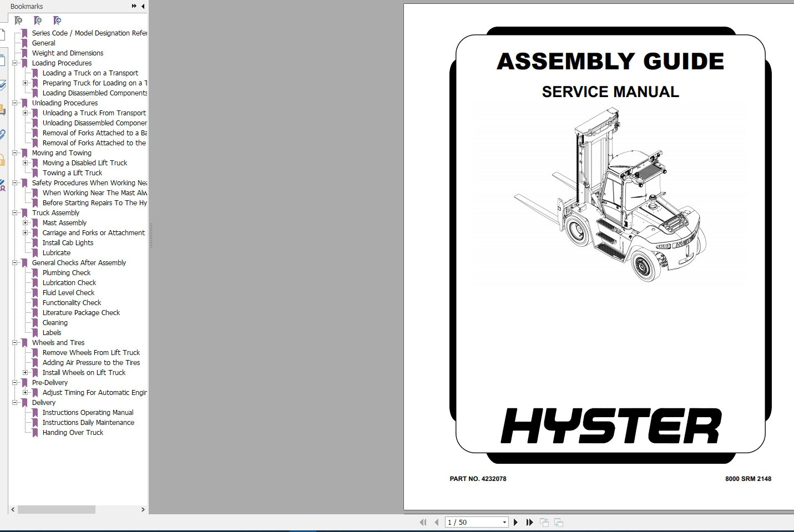Expand Install Wheels on Lift Truck bookmark

26,373
